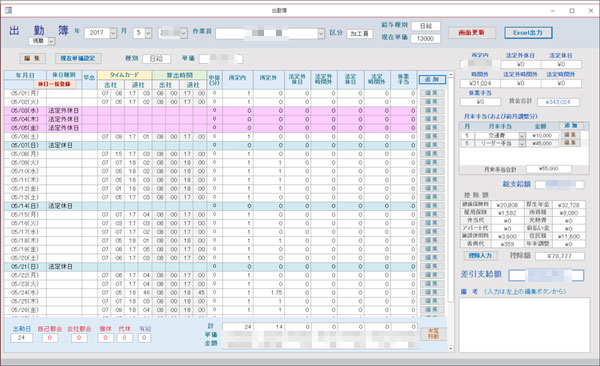Click the 05/21(日) date cell
Viewport: 600px width, 366px height.
[x=25, y=266]
